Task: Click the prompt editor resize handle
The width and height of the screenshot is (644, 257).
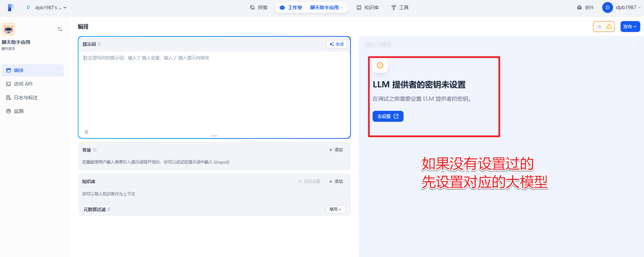Action: tap(214, 136)
